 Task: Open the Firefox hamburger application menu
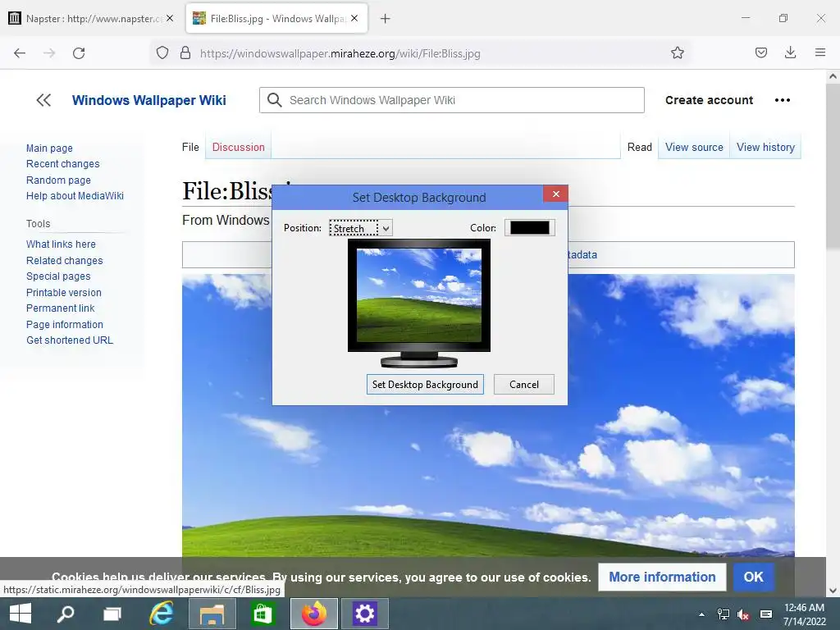819,53
